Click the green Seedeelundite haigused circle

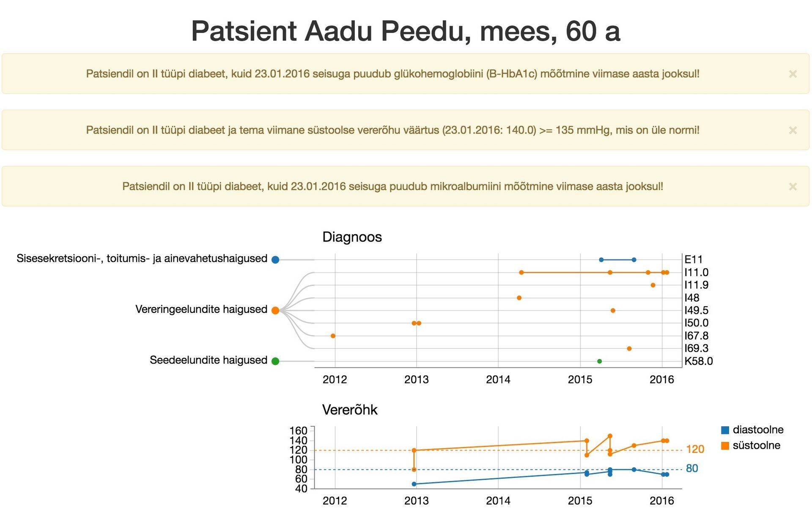275,361
